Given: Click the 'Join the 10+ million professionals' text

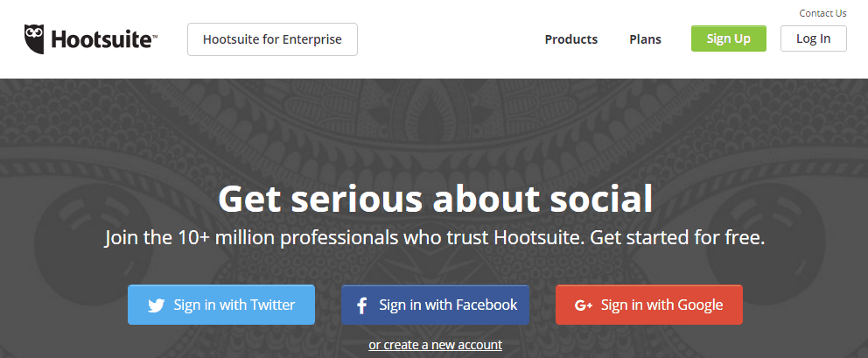Looking at the screenshot, I should click(x=251, y=238).
